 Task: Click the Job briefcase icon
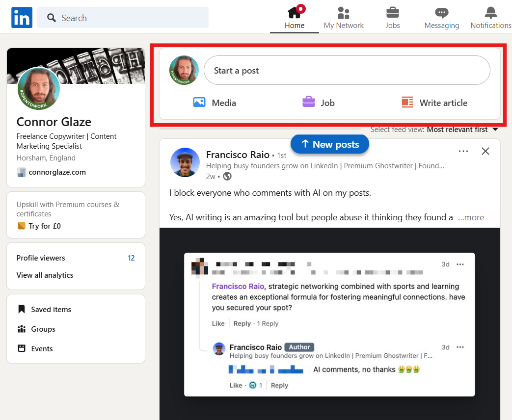[x=309, y=102]
